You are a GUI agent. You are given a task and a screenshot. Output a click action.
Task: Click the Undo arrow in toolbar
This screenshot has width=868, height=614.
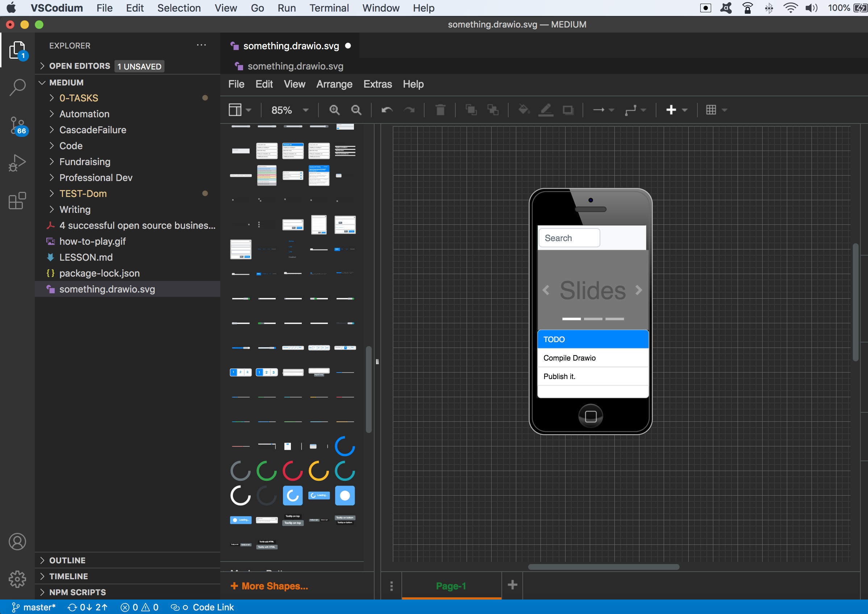pos(387,110)
